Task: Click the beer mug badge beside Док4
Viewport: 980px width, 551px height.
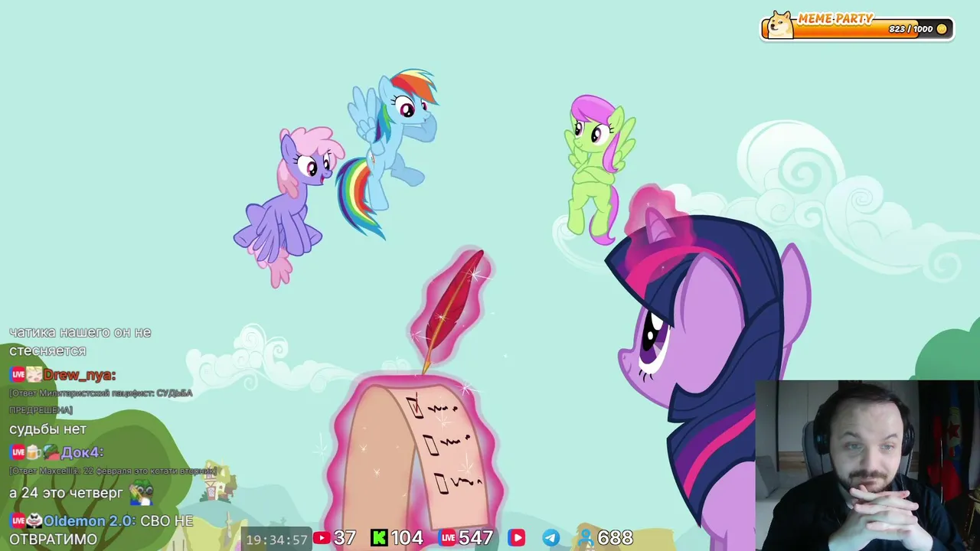Action: point(34,452)
